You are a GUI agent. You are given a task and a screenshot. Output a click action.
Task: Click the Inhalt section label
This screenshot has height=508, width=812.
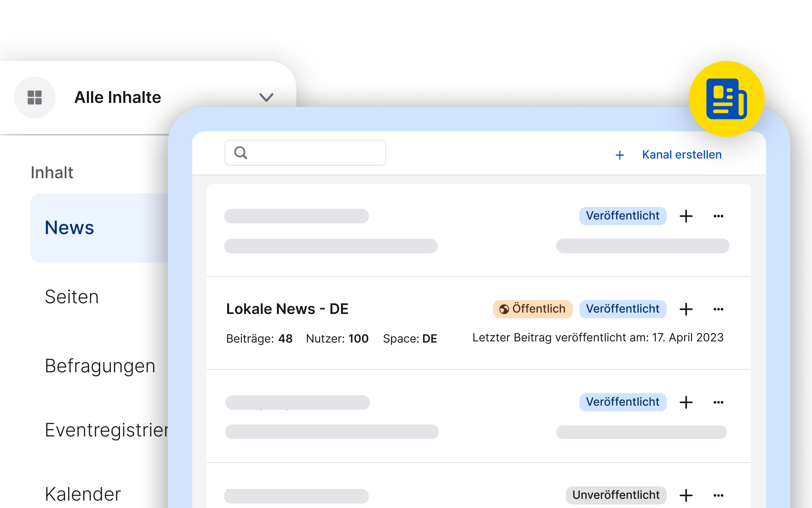click(52, 172)
